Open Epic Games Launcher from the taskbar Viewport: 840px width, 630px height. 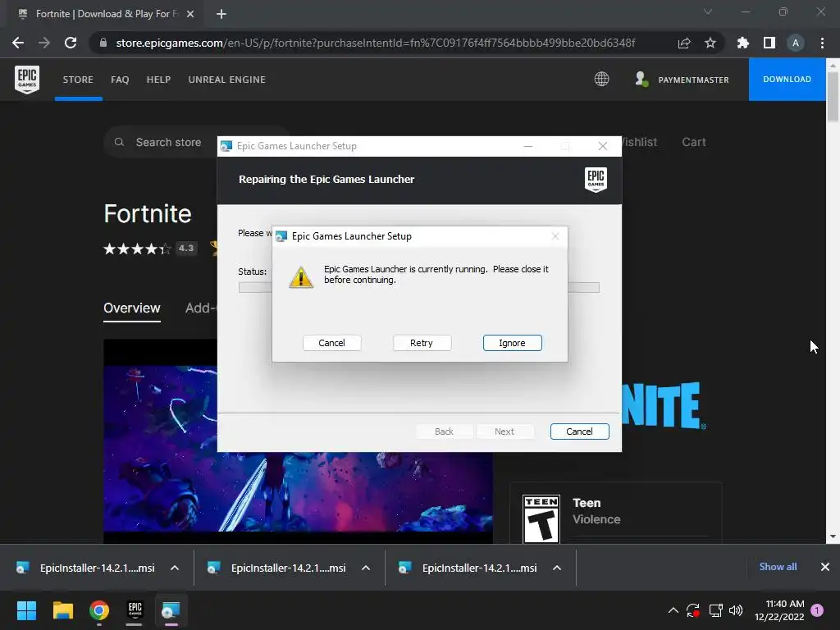(135, 610)
